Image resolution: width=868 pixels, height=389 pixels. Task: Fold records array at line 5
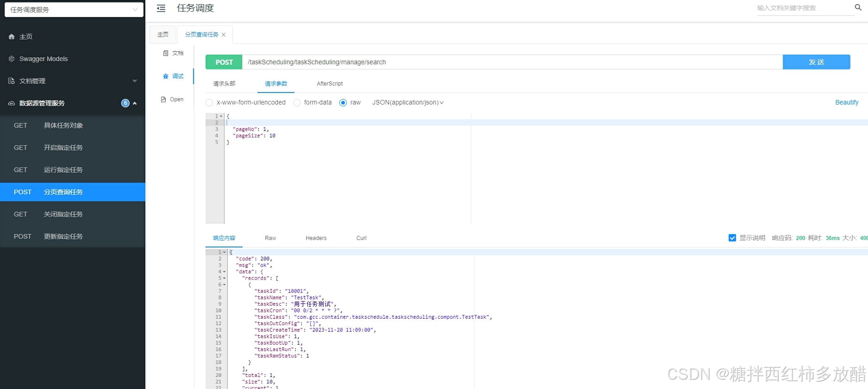pos(225,278)
